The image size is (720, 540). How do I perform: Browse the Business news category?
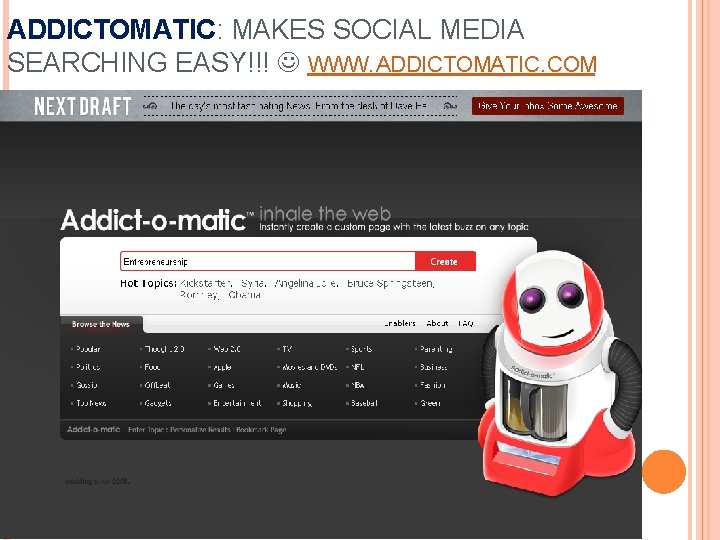(433, 367)
